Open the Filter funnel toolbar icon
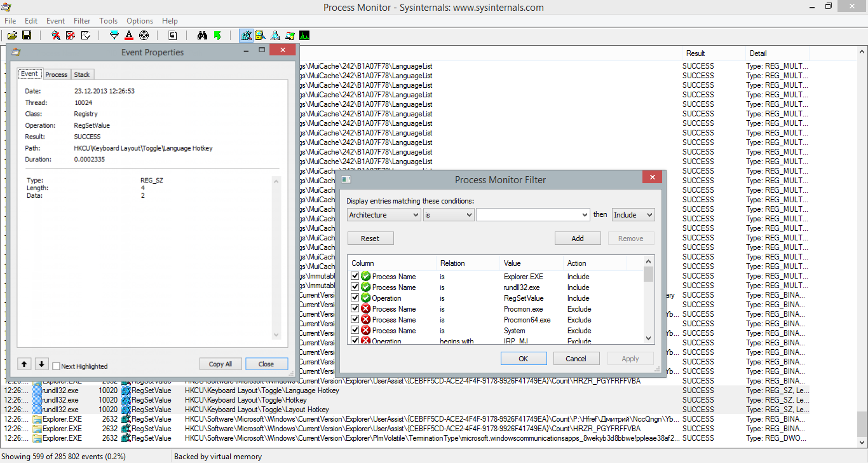 coord(114,36)
